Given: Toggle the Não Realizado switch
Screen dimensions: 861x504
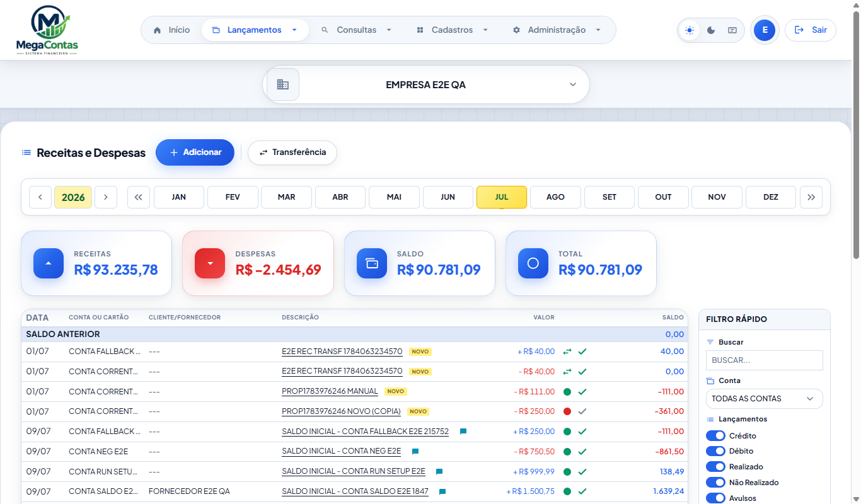Looking at the screenshot, I should point(715,483).
